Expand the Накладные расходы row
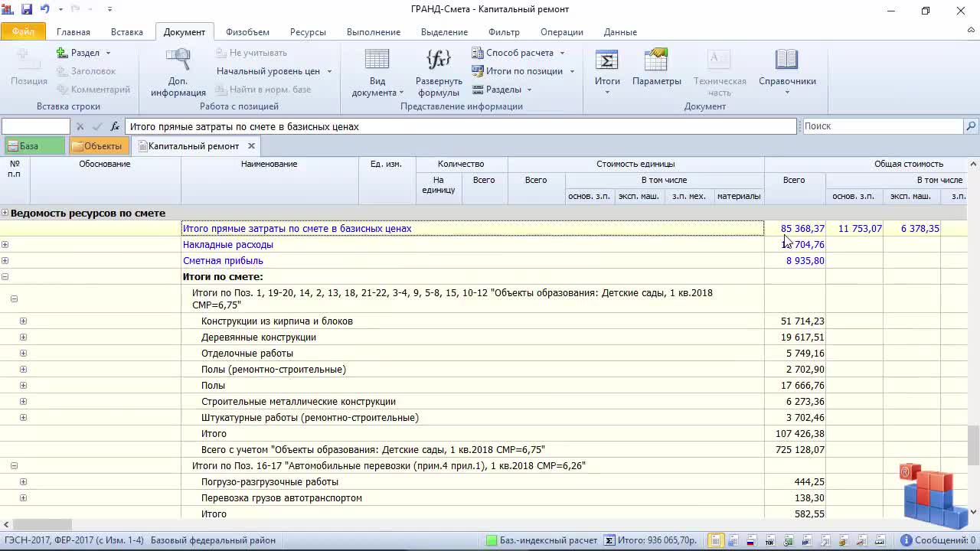This screenshot has width=980, height=551. [x=5, y=245]
